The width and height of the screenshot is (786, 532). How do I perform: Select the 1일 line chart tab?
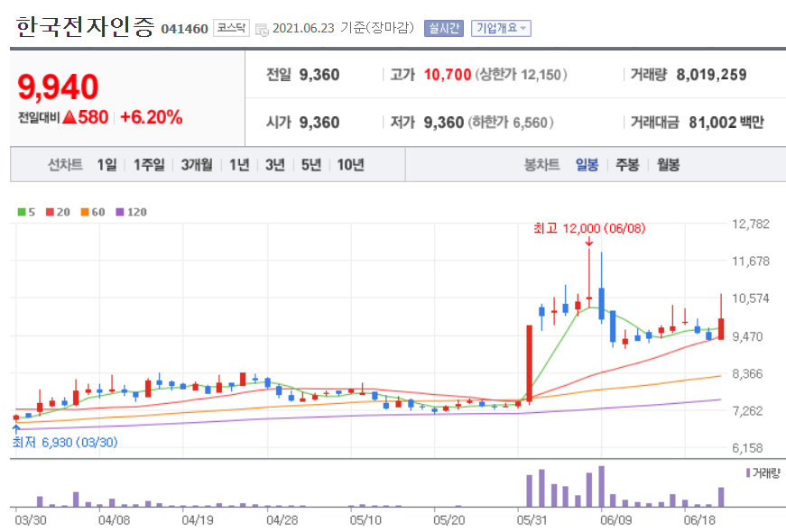106,164
